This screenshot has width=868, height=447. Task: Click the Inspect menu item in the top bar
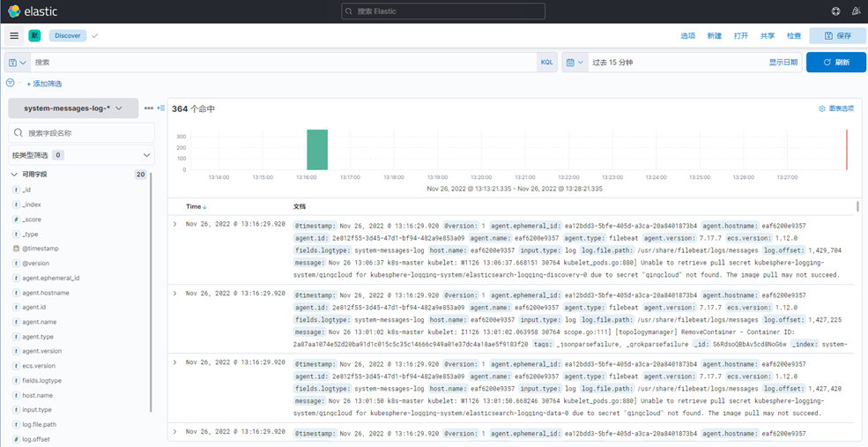794,35
